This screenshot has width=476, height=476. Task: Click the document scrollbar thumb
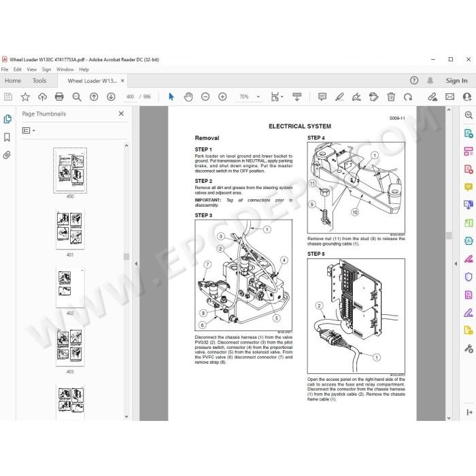(x=449, y=235)
